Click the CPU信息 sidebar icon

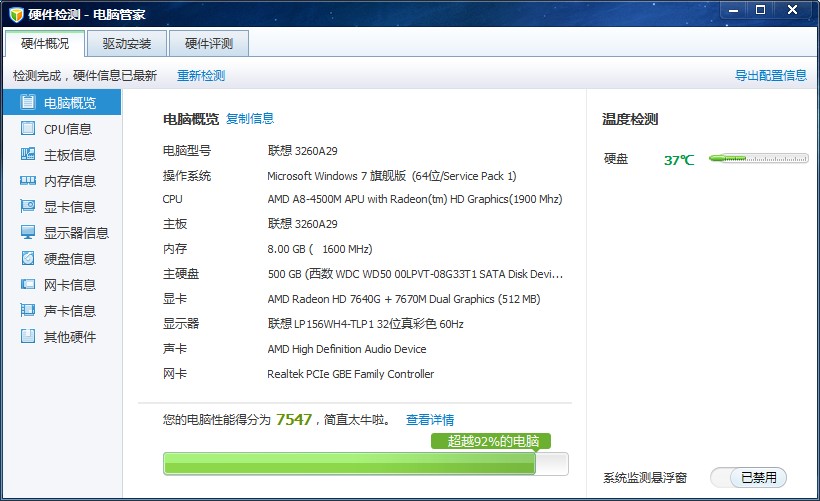click(28, 128)
